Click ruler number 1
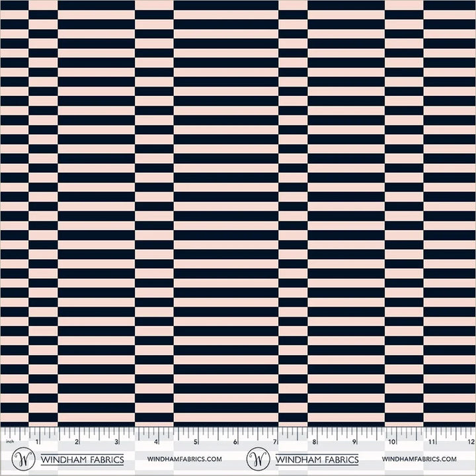Image resolution: width=476 pixels, height=476 pixels. coord(37,442)
